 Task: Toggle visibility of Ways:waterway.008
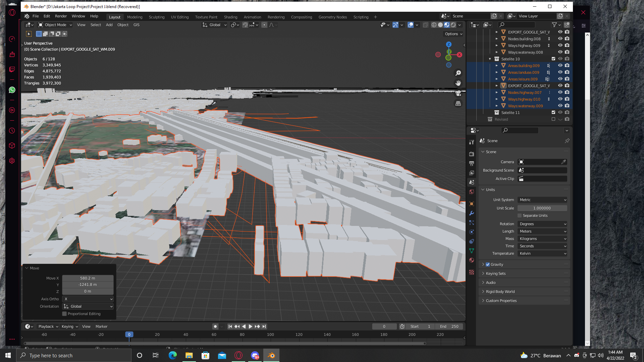(560, 52)
